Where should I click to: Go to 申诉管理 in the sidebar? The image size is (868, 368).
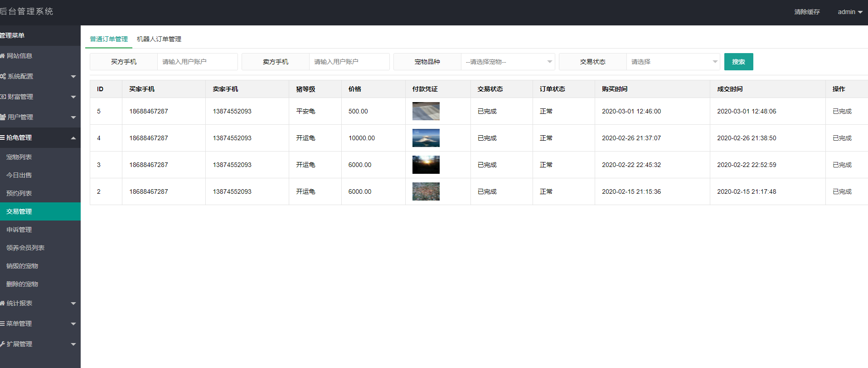pos(19,230)
